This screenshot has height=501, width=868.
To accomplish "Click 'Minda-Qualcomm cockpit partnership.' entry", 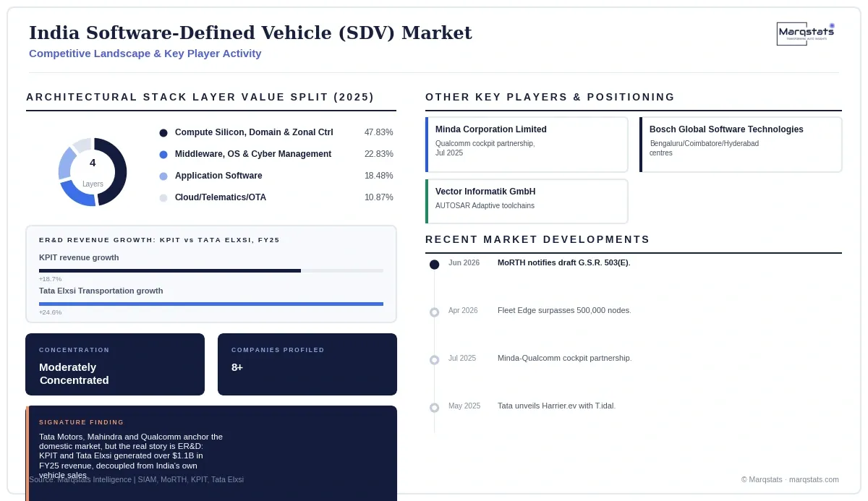I will tap(564, 358).
